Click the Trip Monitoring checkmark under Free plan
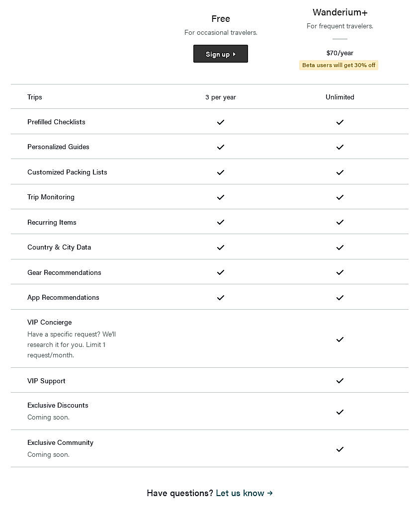This screenshot has width=420, height=509. tap(221, 197)
